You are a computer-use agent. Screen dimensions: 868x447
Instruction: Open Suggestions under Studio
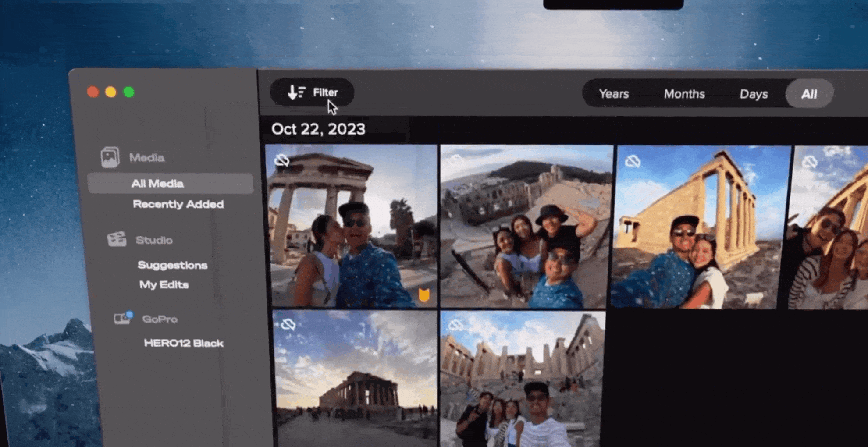172,265
